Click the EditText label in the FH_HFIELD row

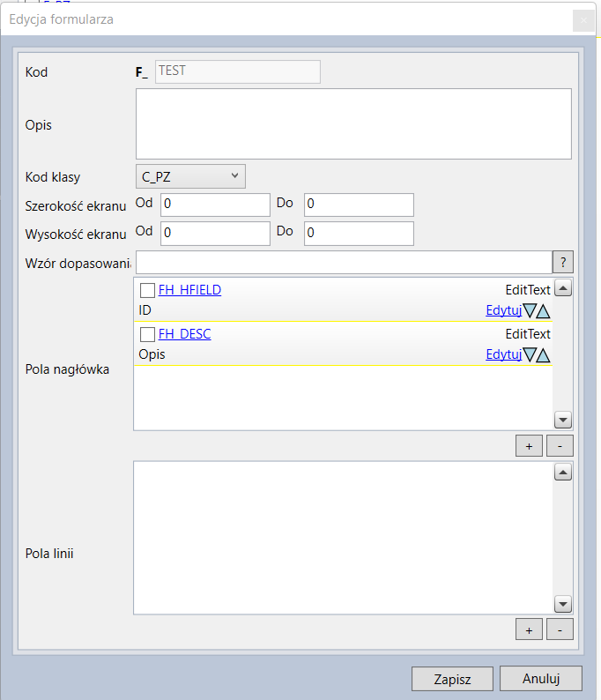point(528,290)
